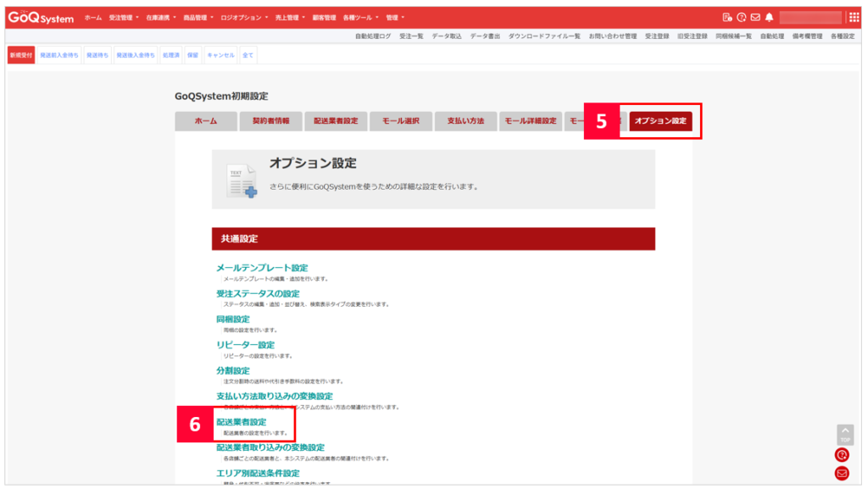
Task: Open 受注登録 in the sub navigation
Action: (x=657, y=36)
